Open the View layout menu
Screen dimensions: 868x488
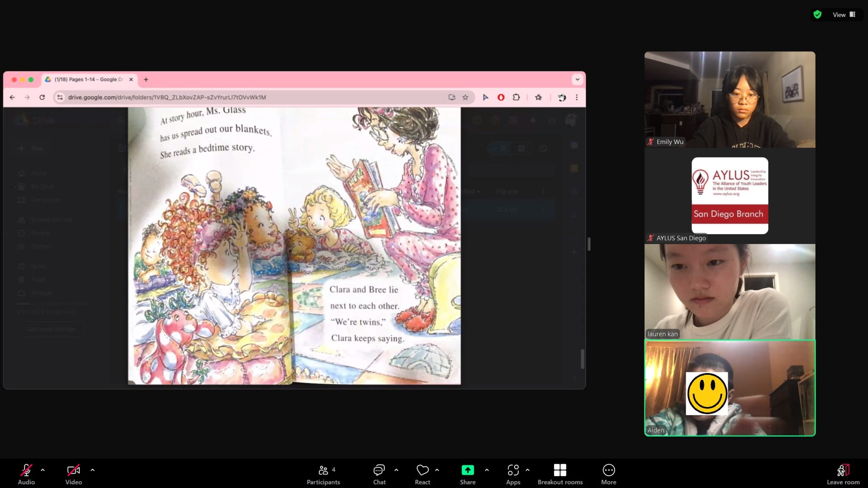click(844, 14)
